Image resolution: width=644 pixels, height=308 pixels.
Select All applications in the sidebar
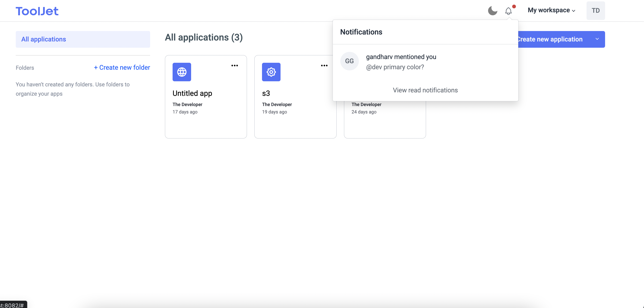click(x=83, y=39)
